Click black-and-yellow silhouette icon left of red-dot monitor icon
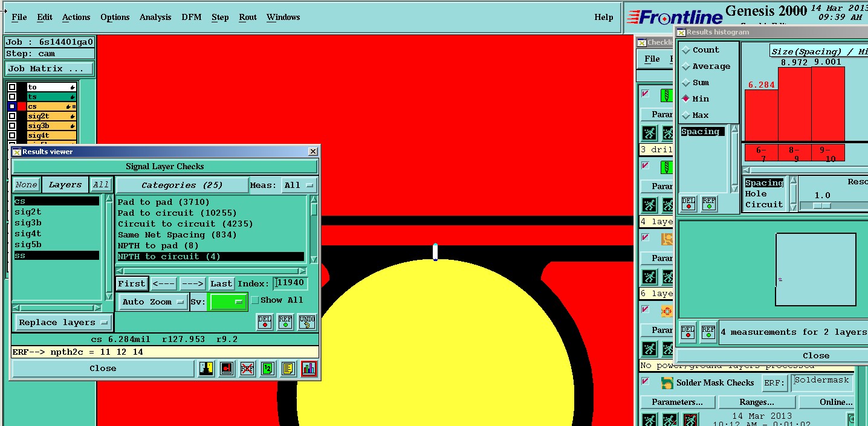 (x=206, y=369)
